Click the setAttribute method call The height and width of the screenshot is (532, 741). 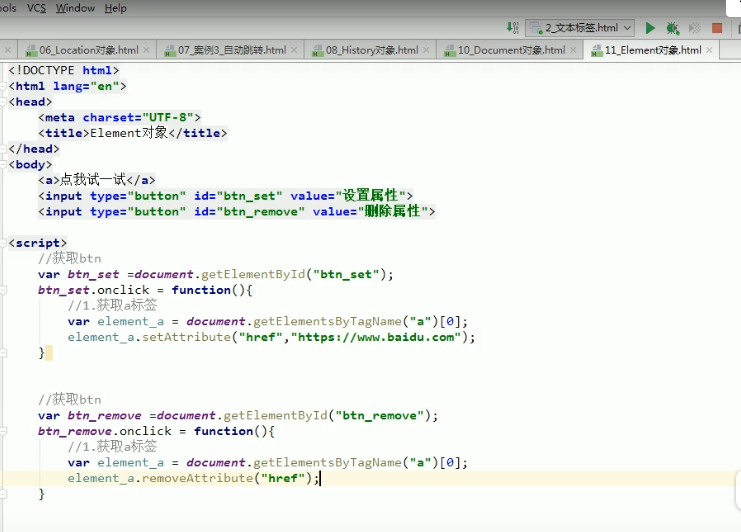coord(186,337)
